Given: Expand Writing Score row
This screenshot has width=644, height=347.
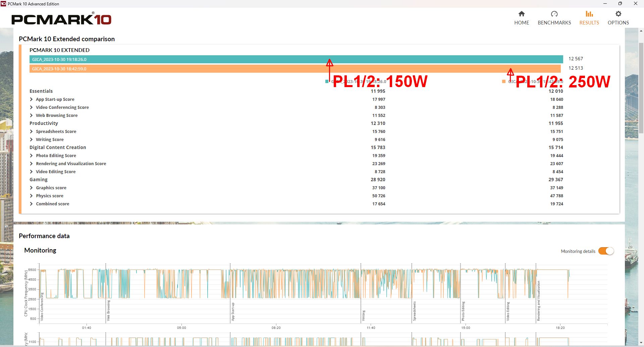Looking at the screenshot, I should (31, 139).
